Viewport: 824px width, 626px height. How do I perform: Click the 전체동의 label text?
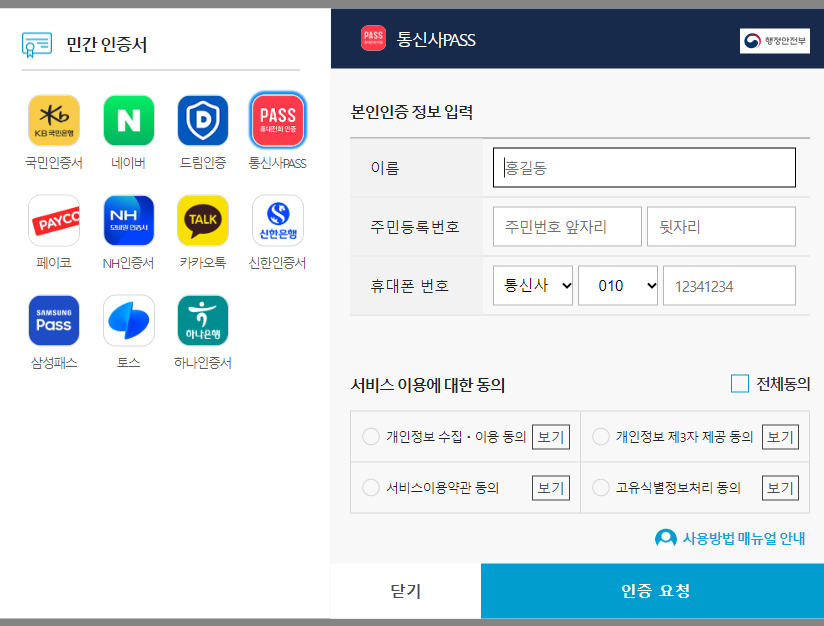pos(783,384)
